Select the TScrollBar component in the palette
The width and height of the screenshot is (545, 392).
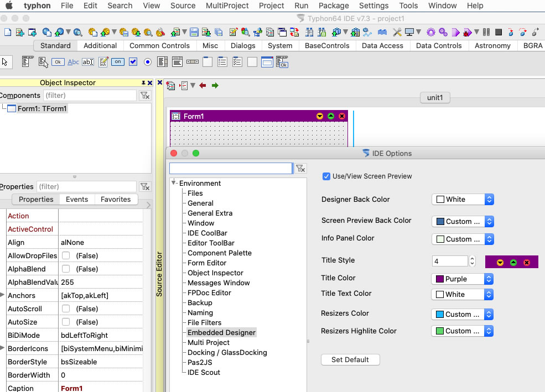coord(192,62)
